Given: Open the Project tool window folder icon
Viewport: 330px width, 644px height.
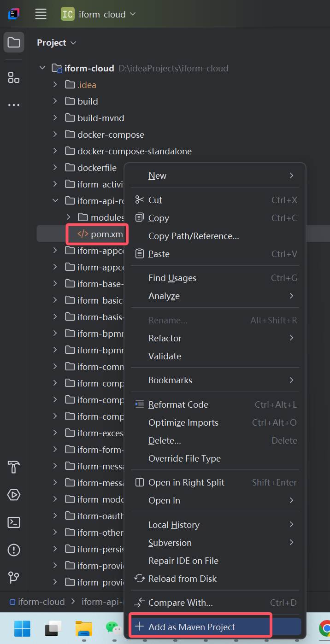Looking at the screenshot, I should tap(14, 42).
